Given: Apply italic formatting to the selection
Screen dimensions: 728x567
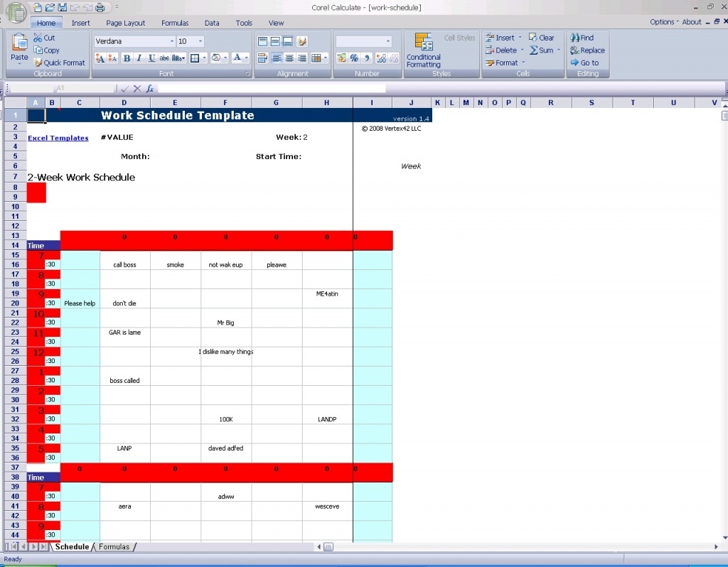Looking at the screenshot, I should [140, 58].
